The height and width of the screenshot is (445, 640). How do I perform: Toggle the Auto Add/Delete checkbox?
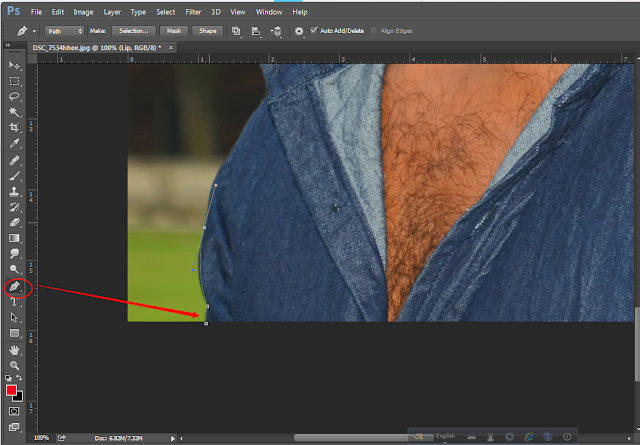point(314,31)
